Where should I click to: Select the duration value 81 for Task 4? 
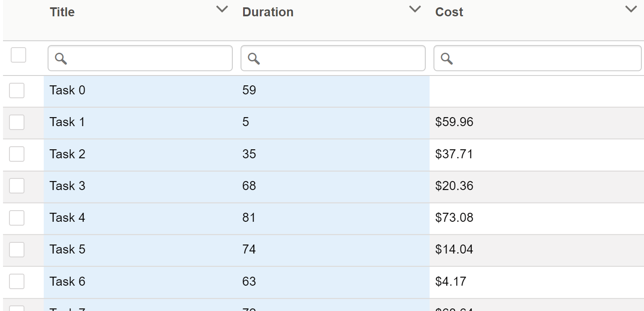click(249, 217)
